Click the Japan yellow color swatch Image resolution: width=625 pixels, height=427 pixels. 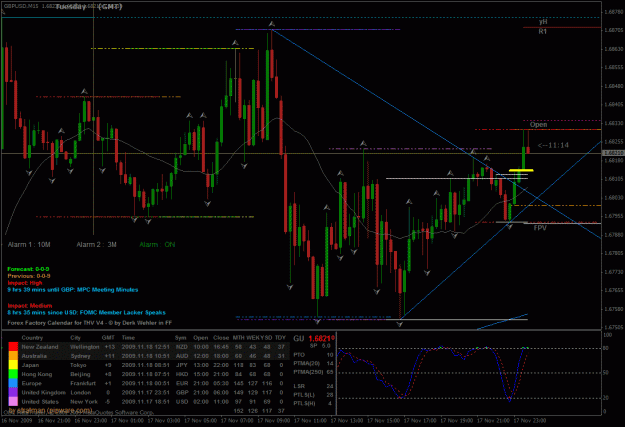point(13,365)
